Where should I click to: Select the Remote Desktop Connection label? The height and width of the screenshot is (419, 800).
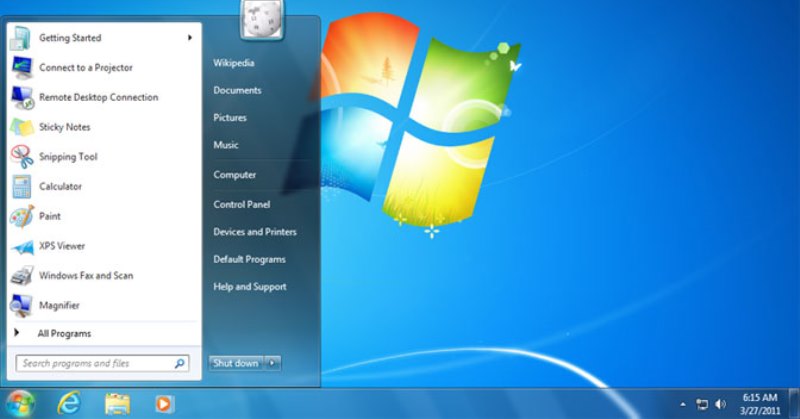click(98, 97)
